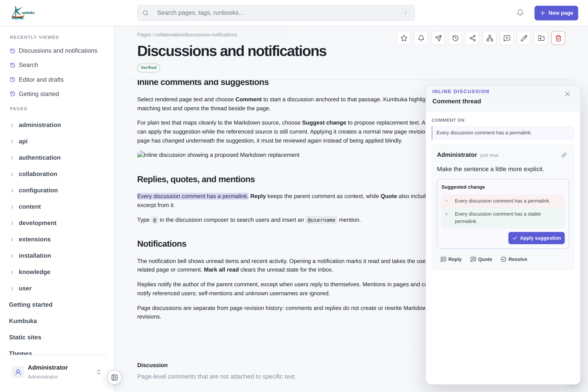
Task: Click the paper plane send icon
Action: (438, 38)
